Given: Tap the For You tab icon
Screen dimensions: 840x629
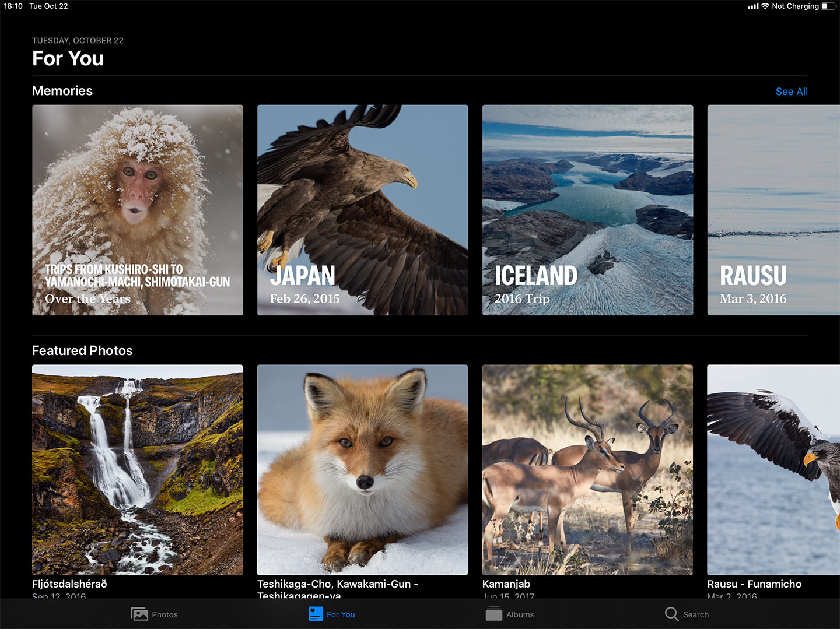Looking at the screenshot, I should (316, 614).
